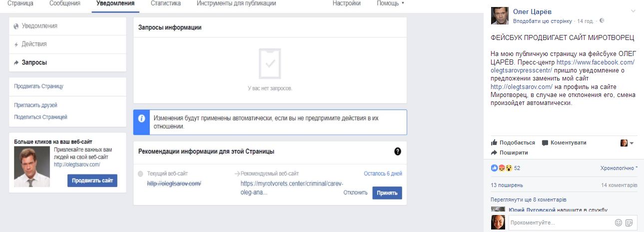Image resolution: width=644 pixels, height=232 pixels.
Task: Open the Статистика tab
Action: 165,3
